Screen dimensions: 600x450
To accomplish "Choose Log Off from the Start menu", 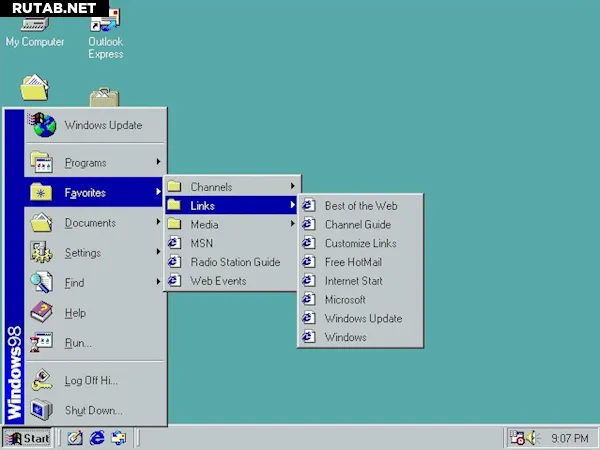I will pos(90,381).
